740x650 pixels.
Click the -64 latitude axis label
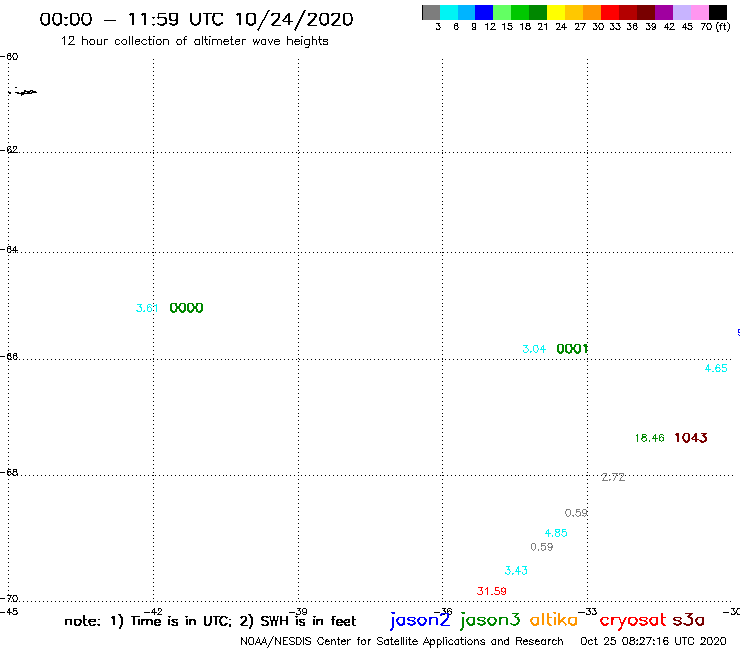pos(10,249)
